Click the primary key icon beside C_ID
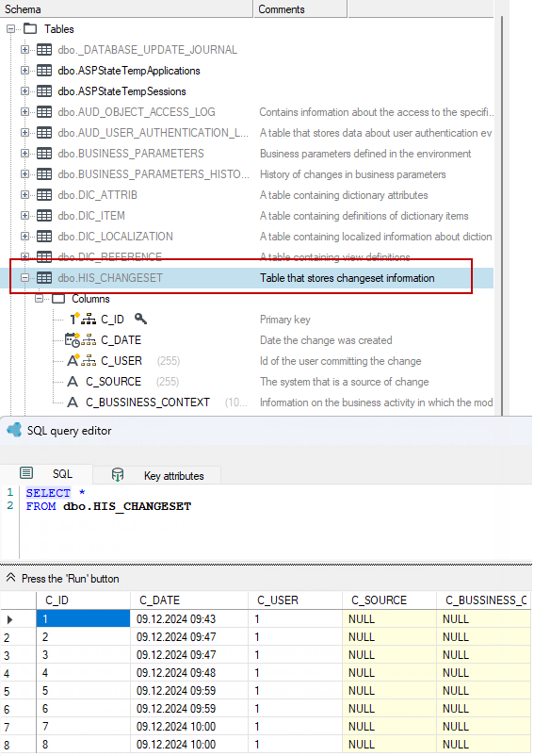This screenshot has width=534, height=756. (140, 319)
